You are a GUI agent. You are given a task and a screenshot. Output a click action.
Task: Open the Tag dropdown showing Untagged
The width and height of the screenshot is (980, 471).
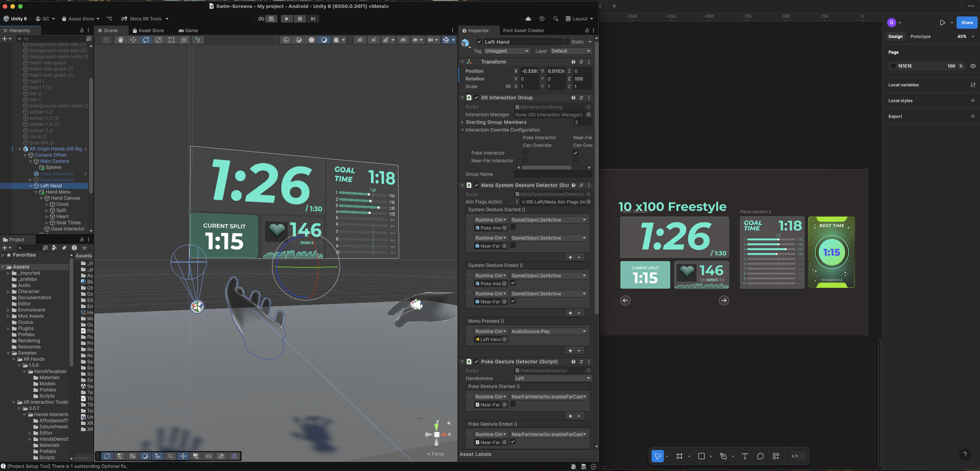click(506, 51)
